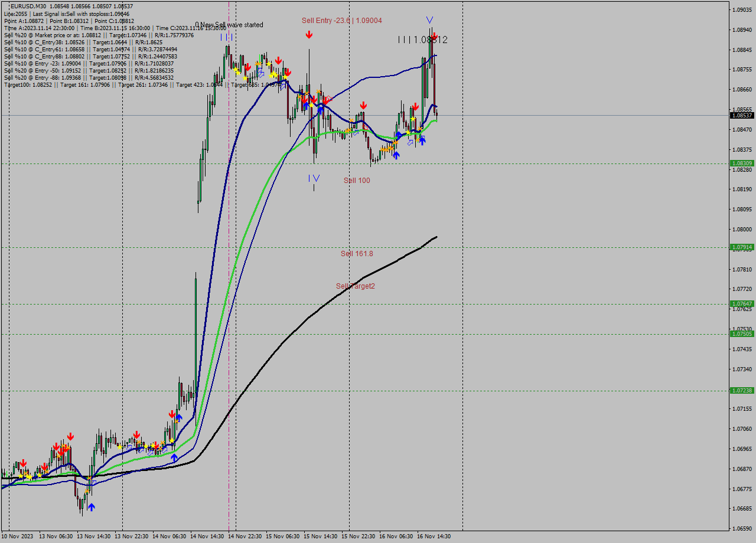The width and height of the screenshot is (756, 543).
Task: Click the 'Point A:1.08872' text line
Action: coord(69,21)
